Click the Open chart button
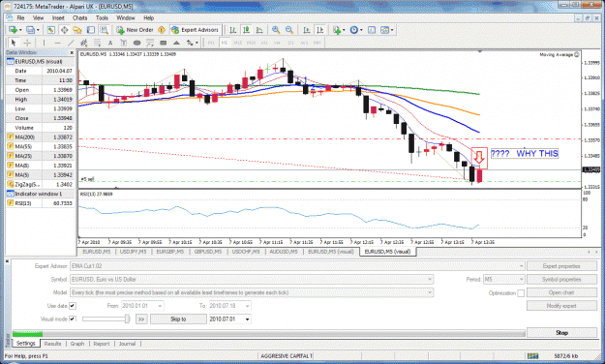This screenshot has width=605, height=364. tap(561, 292)
